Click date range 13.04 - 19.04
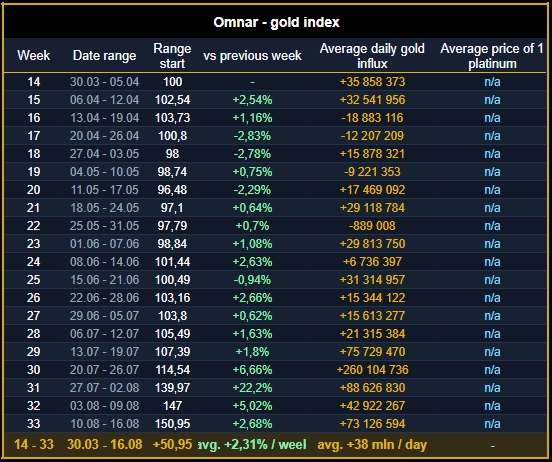This screenshot has height=462, width=552. pos(105,118)
